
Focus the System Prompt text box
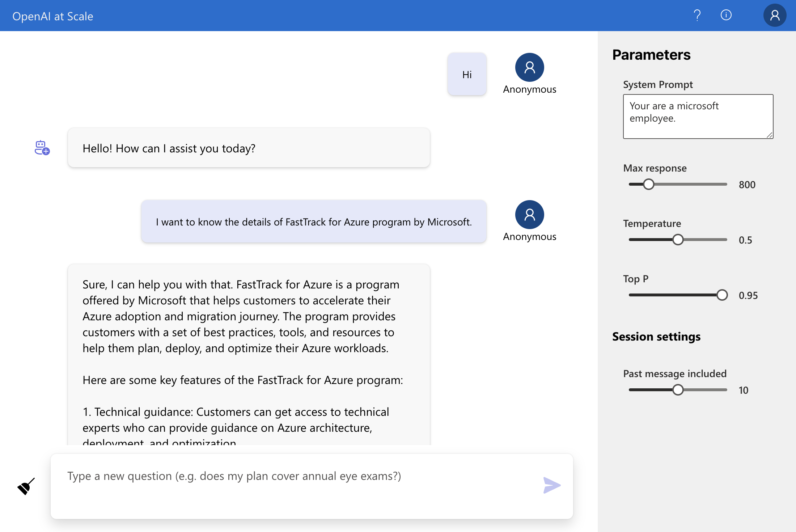pyautogui.click(x=698, y=116)
